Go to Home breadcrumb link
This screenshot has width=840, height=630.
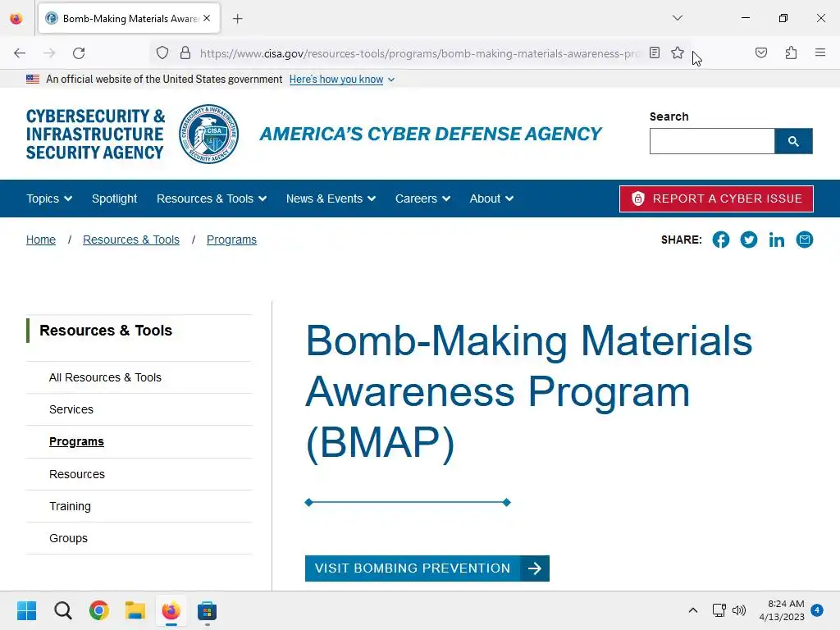pos(41,240)
